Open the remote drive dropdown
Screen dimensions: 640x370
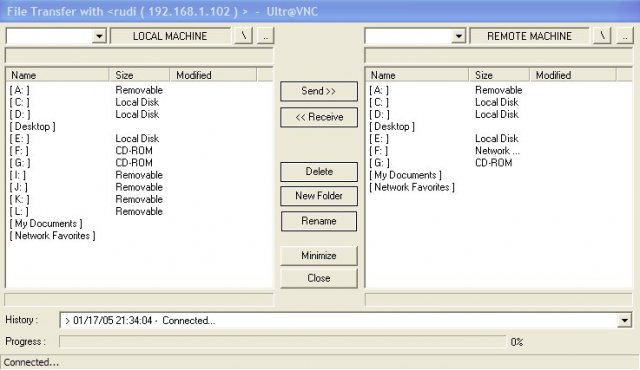458,36
